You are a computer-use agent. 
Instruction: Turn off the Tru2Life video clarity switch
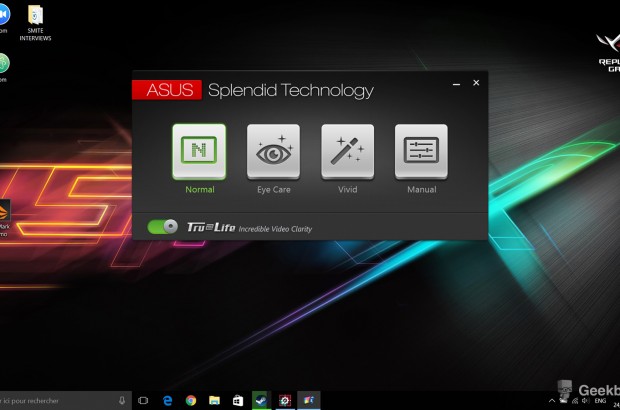click(162, 227)
